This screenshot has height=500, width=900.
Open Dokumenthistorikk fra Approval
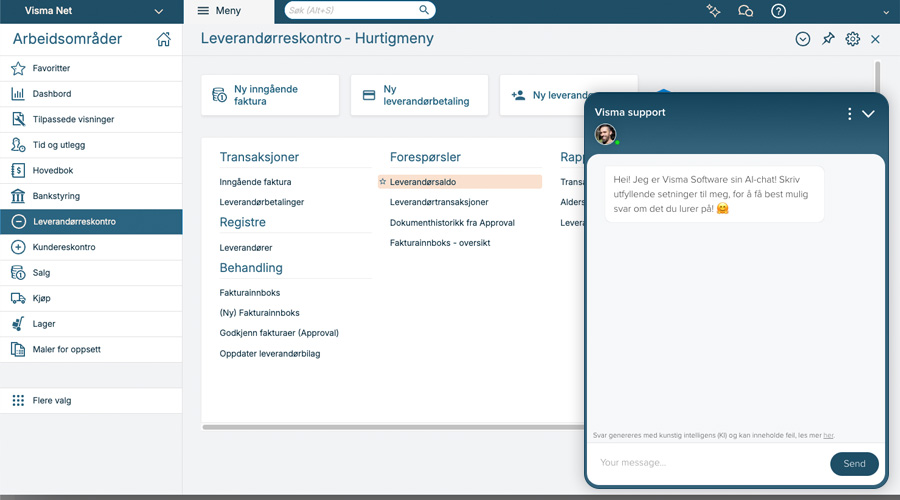pyautogui.click(x=452, y=223)
